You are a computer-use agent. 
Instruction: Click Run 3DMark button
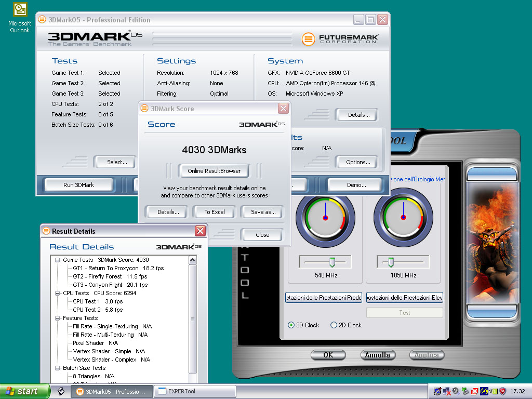point(79,185)
